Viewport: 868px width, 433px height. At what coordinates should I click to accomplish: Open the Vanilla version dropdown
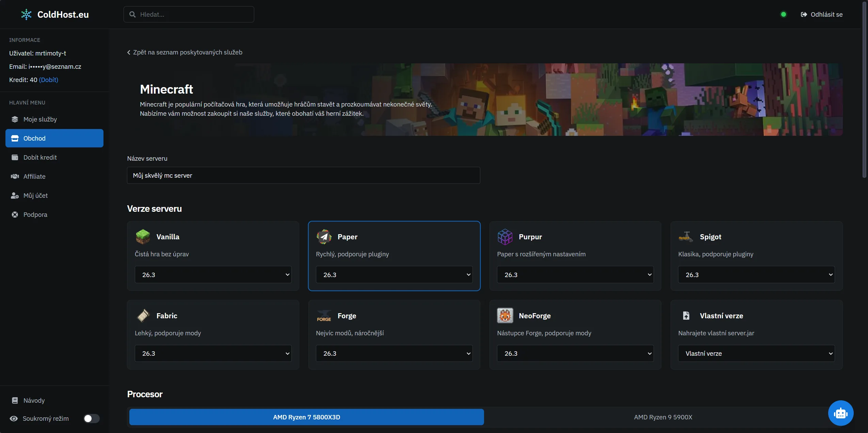click(x=213, y=275)
